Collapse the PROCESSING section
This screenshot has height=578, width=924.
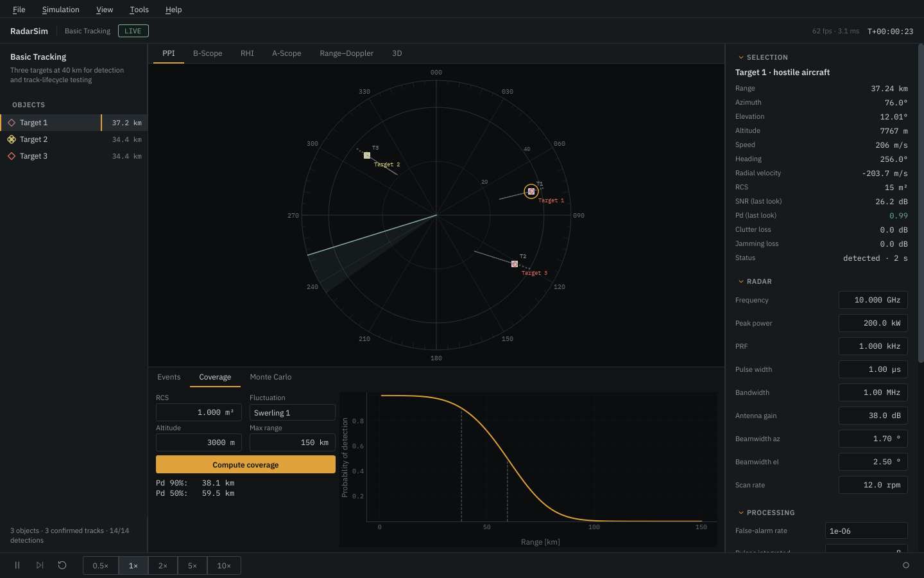[741, 512]
